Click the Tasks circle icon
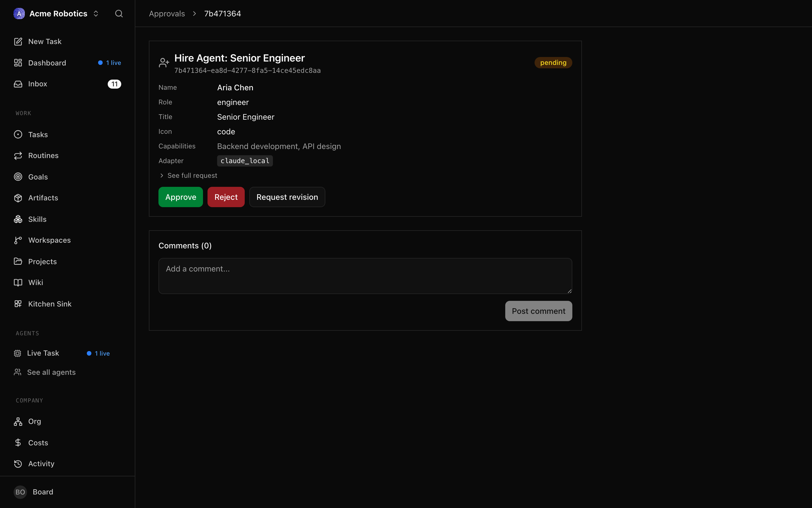 (x=18, y=134)
